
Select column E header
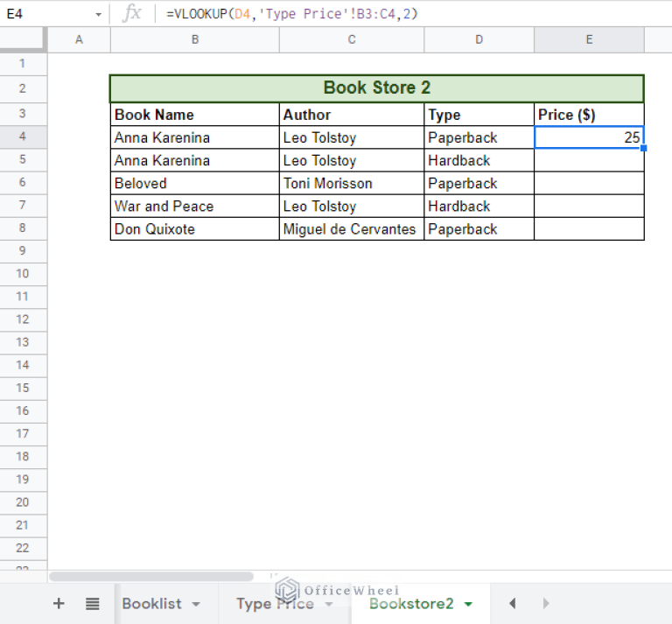pos(589,40)
